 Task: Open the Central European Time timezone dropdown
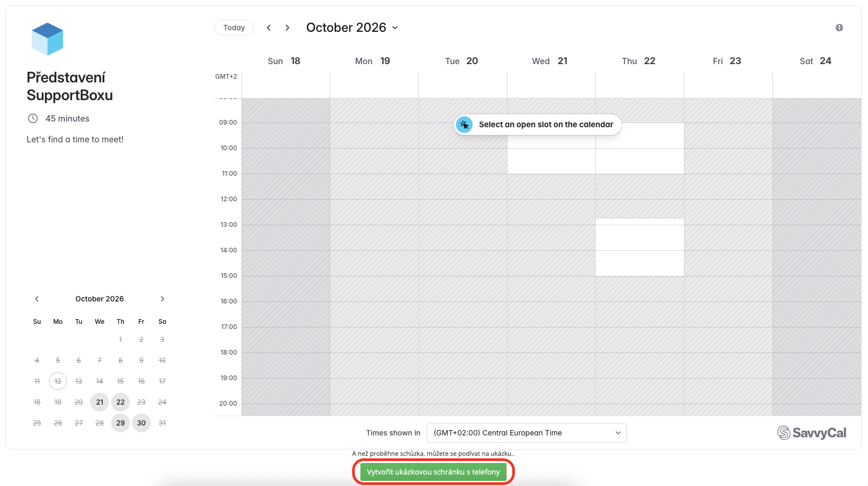coord(527,433)
